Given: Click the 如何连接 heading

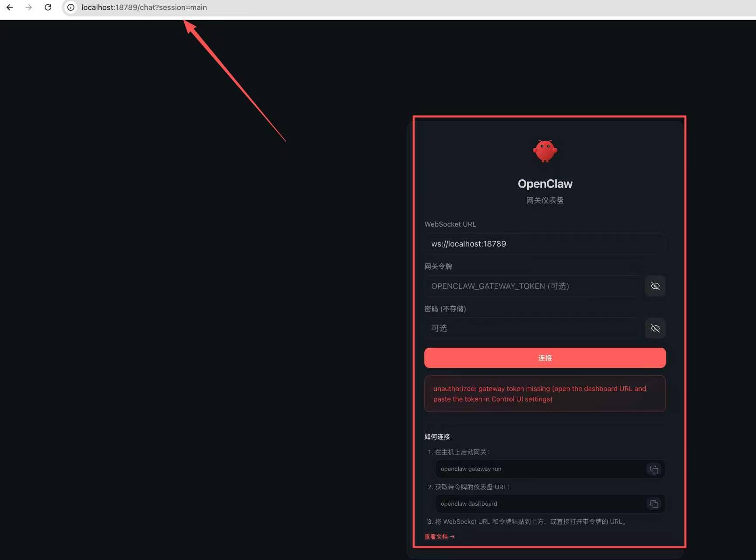Looking at the screenshot, I should [437, 437].
